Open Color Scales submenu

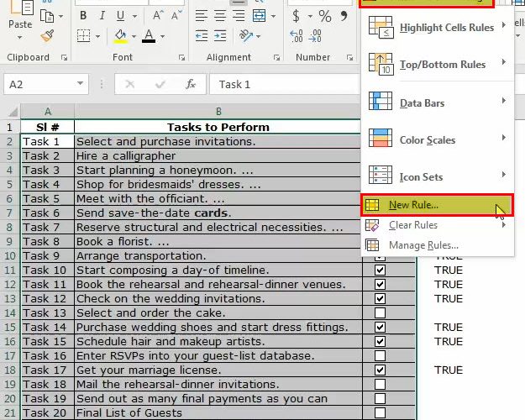(x=438, y=139)
